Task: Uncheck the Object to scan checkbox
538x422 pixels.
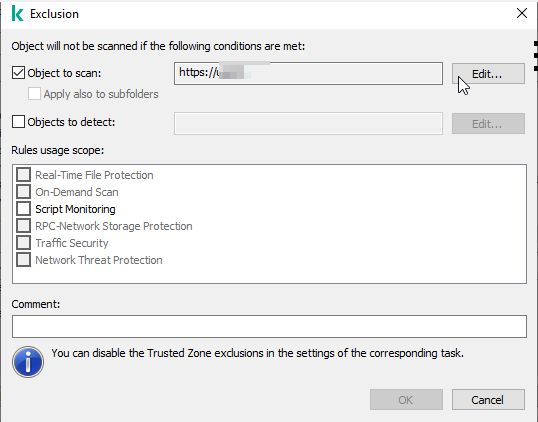Action: 18,73
